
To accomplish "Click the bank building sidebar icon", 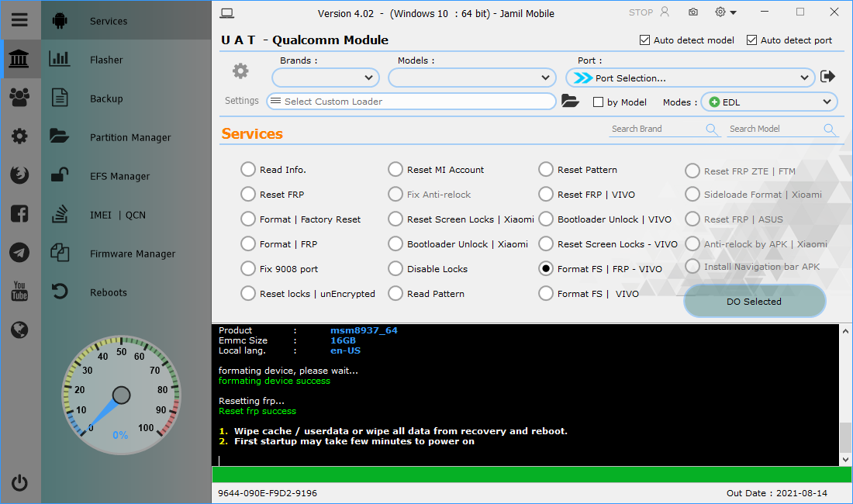I will [x=19, y=59].
